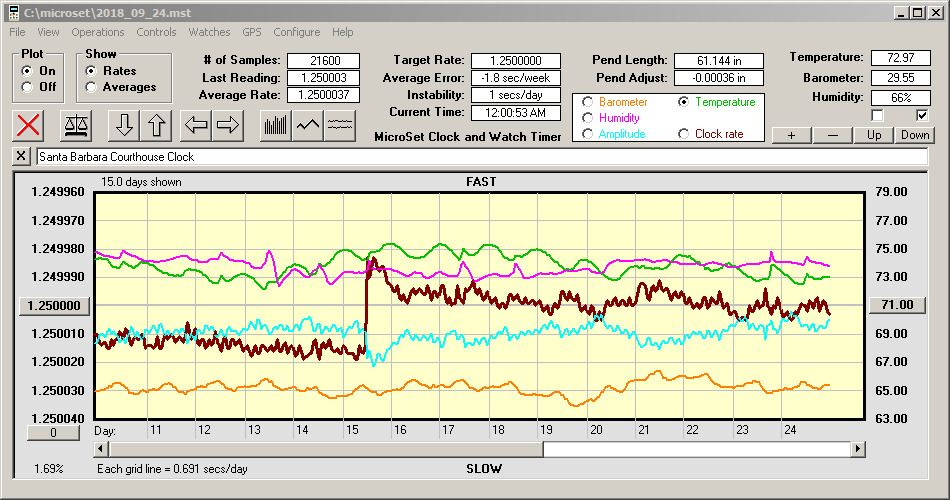950x500 pixels.
Task: Click the Santa Barbara Courthouse Clock name field
Action: 482,157
